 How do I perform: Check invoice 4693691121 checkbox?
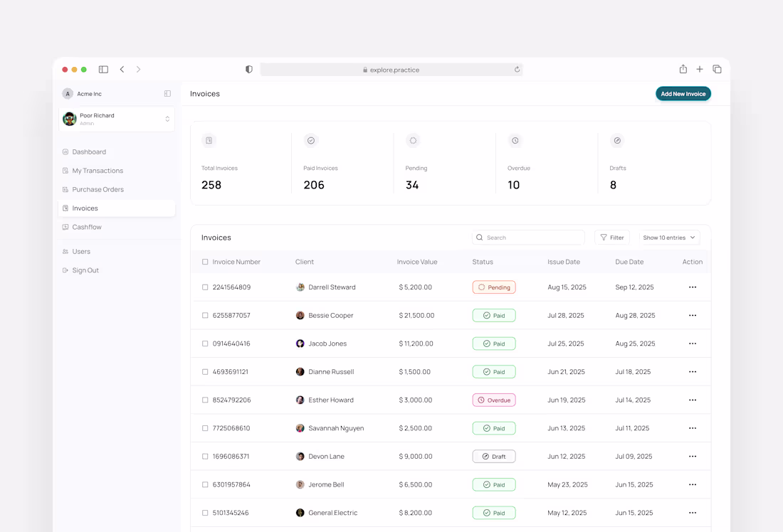coord(205,372)
